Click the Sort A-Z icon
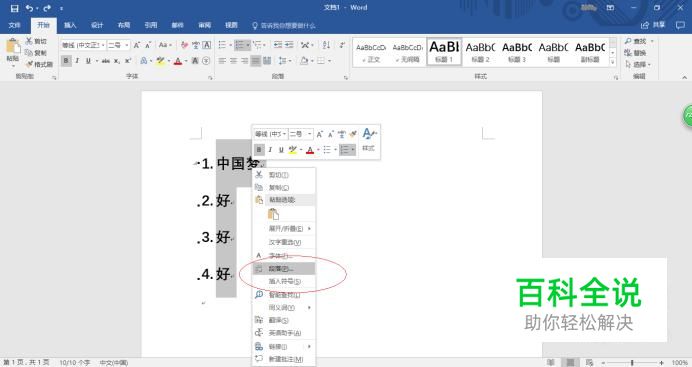This screenshot has height=367, width=692. 326,45
